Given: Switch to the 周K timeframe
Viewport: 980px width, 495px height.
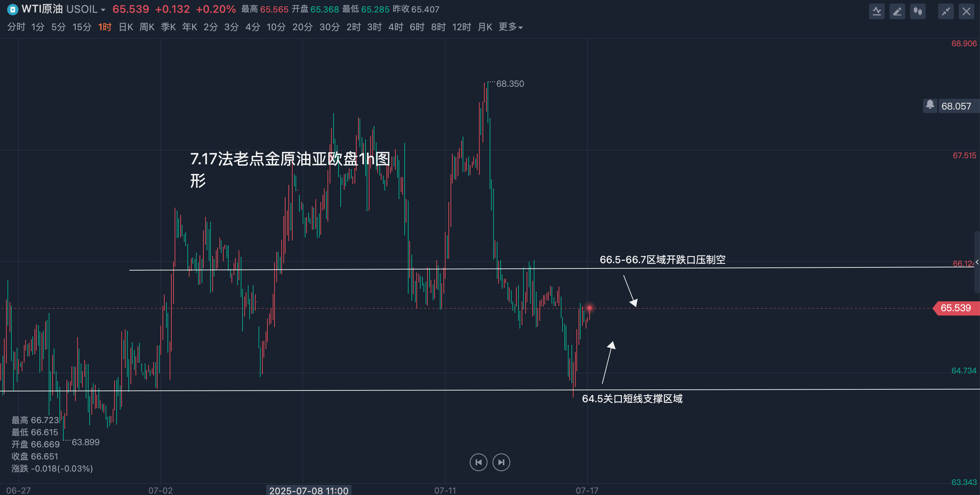Looking at the screenshot, I should (x=147, y=27).
